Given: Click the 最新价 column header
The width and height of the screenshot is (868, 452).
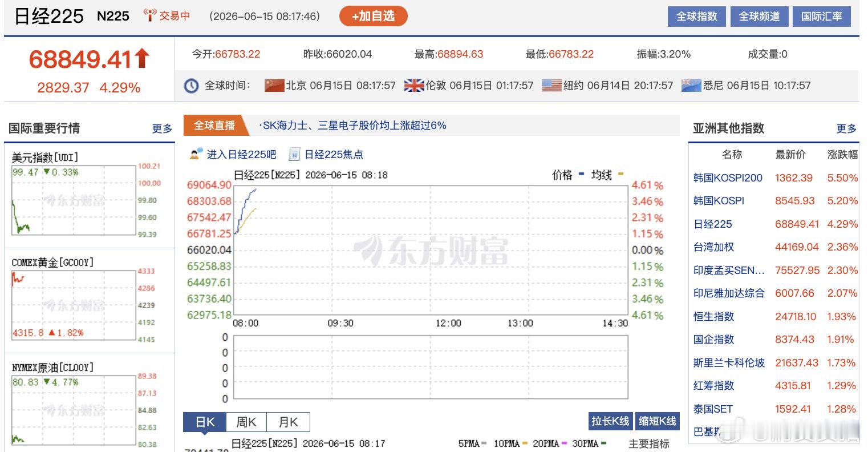Looking at the screenshot, I should (790, 155).
